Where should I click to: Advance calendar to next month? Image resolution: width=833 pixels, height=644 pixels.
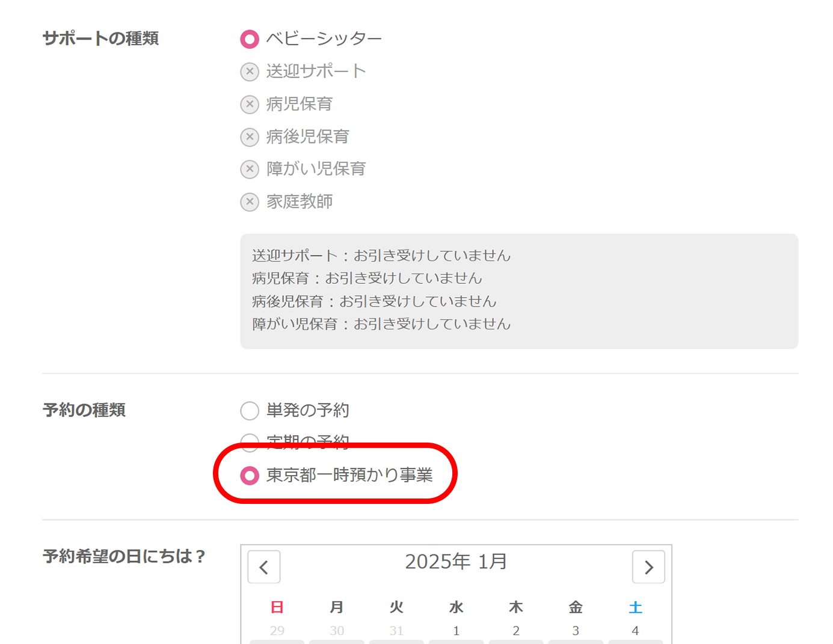[x=648, y=567]
